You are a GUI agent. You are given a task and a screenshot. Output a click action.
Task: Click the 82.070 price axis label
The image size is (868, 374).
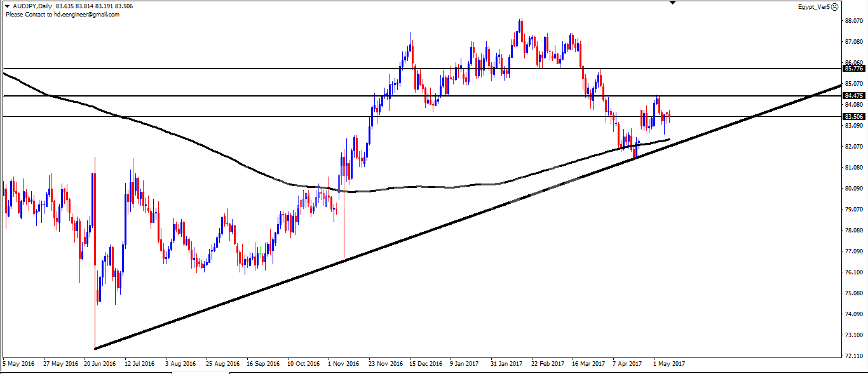point(854,147)
